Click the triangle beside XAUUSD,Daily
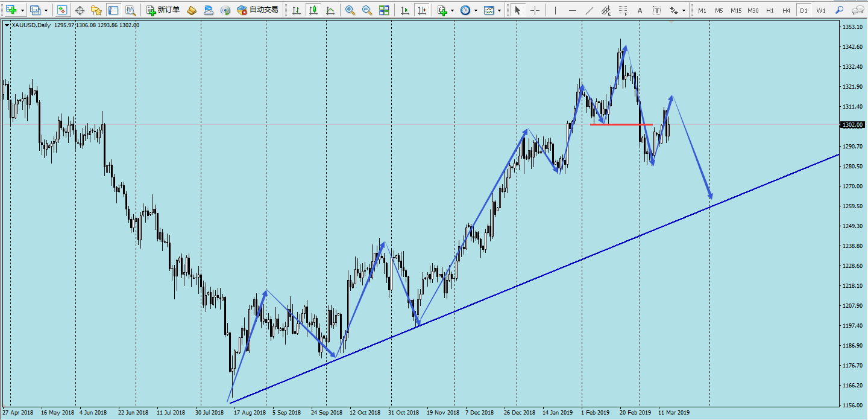This screenshot has width=868, height=420. pyautogui.click(x=6, y=25)
